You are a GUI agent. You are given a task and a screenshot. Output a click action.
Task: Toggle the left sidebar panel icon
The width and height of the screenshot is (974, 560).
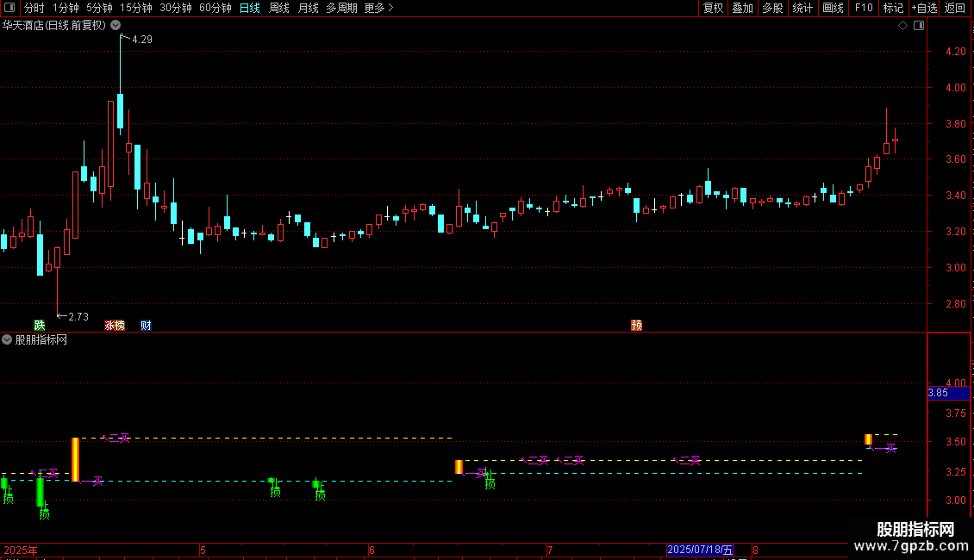click(x=9, y=8)
